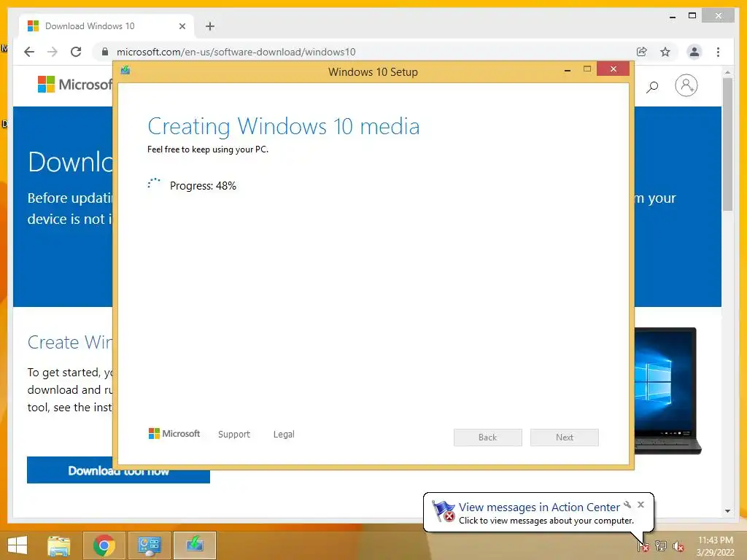
Task: Maximize the Chrome window
Action: [x=692, y=16]
